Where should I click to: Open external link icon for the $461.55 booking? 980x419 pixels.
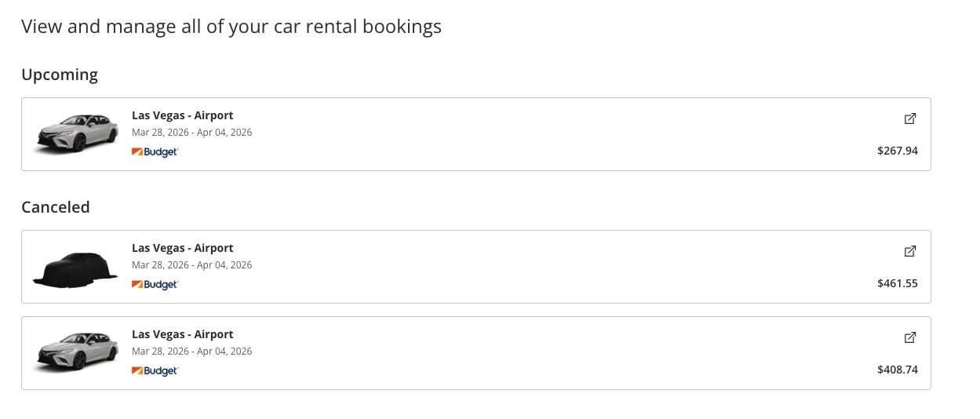tap(910, 251)
